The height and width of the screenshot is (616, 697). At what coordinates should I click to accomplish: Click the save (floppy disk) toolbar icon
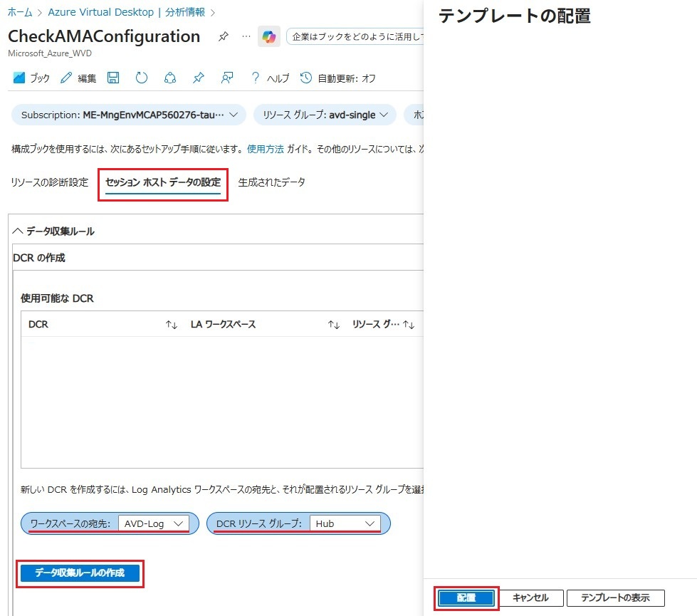click(x=113, y=78)
